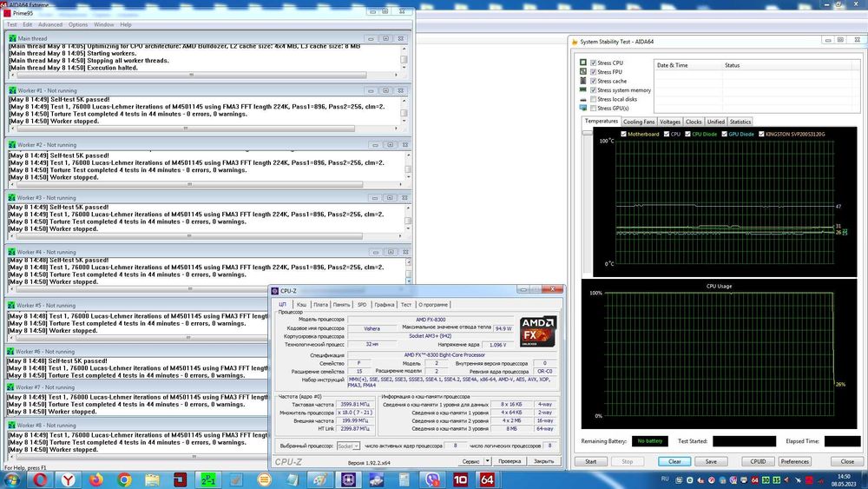Switch to the Cooling Fans tab
Viewport: 868px width, 489px height.
[x=638, y=122]
